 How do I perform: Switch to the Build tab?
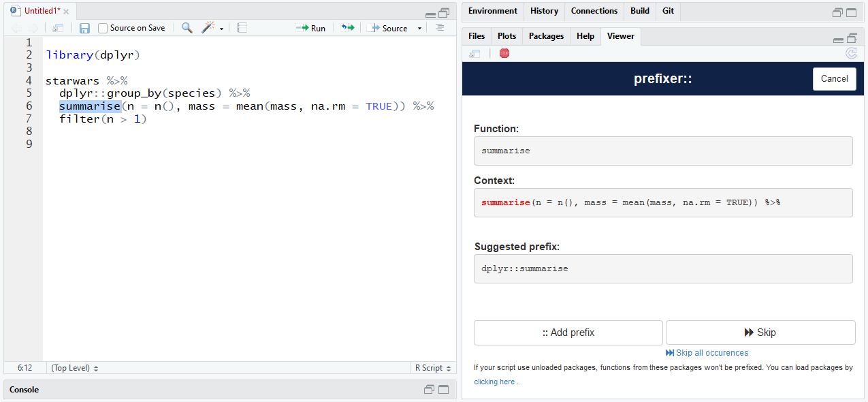pyautogui.click(x=640, y=11)
